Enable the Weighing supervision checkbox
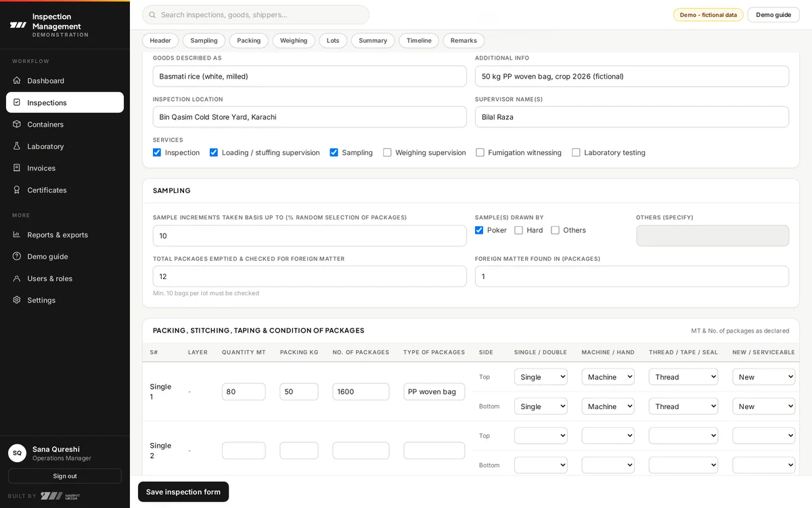The width and height of the screenshot is (812, 508). click(387, 152)
